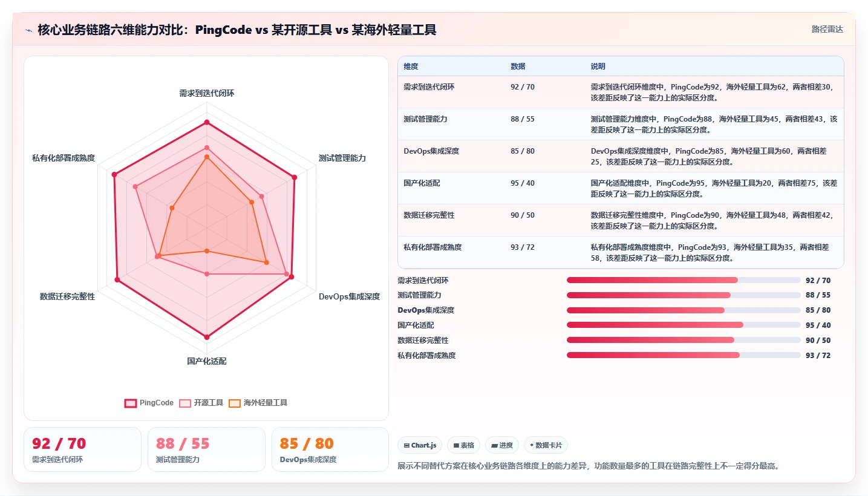Click 国产化适配 radar axis label
The width and height of the screenshot is (868, 496).
(207, 361)
